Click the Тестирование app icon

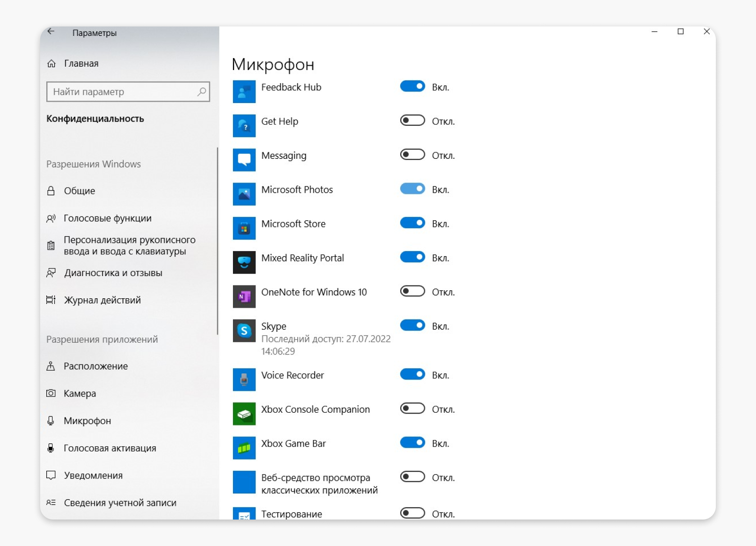point(244,513)
